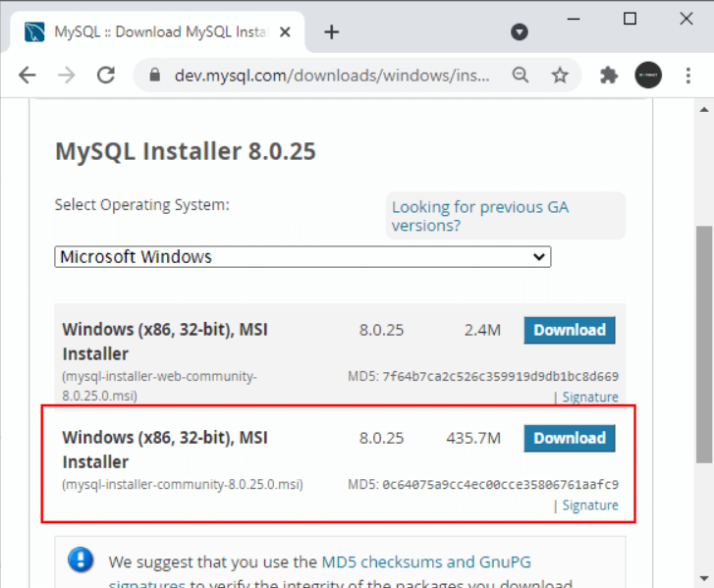Click the MD5 value 0c64075a9cc4ec00cce35806761aafc9
The width and height of the screenshot is (714, 588).
click(x=500, y=484)
